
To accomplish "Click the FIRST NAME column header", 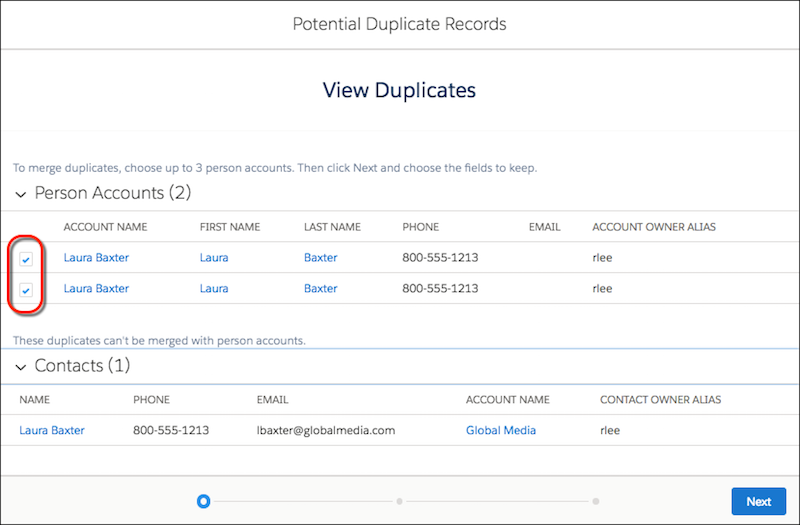I will pos(230,227).
